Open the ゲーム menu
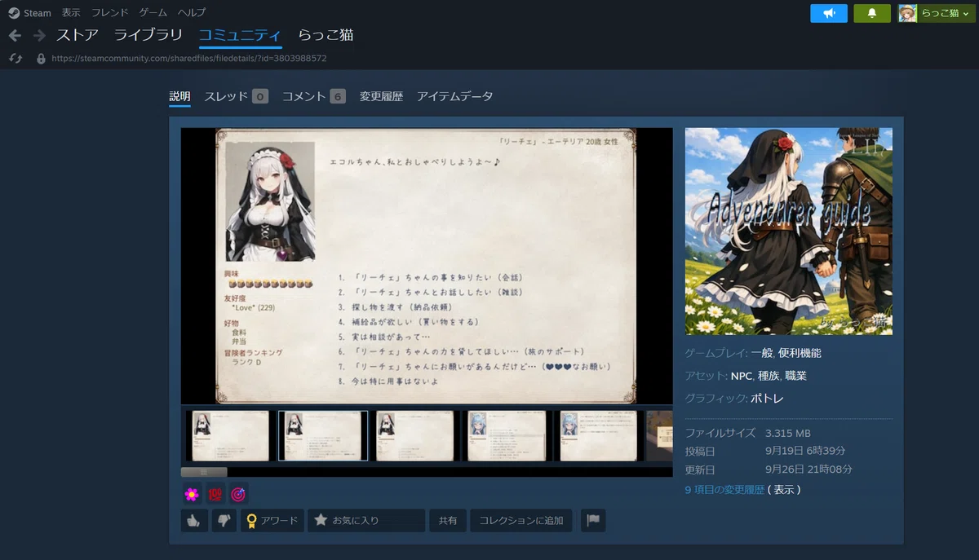The image size is (979, 560). (153, 13)
